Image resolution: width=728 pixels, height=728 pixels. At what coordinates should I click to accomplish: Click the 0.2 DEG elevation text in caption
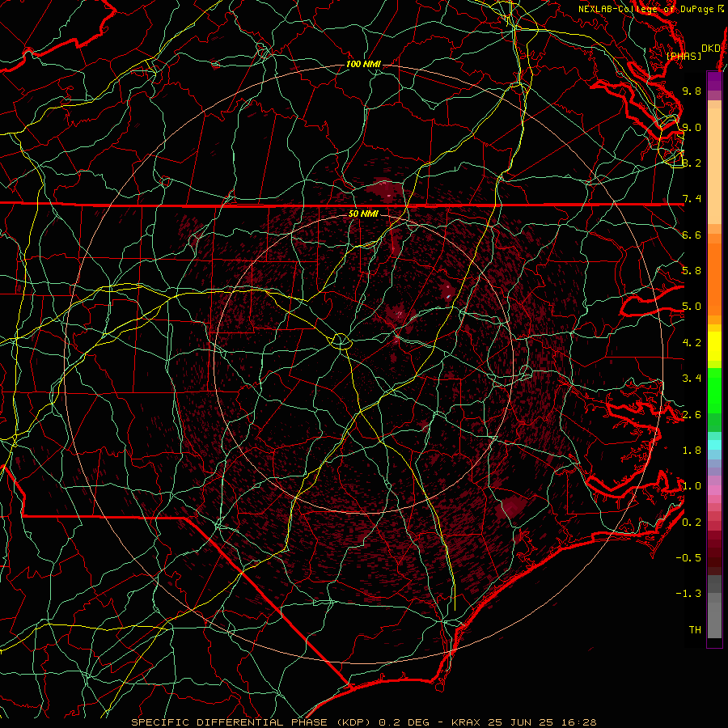click(x=404, y=722)
